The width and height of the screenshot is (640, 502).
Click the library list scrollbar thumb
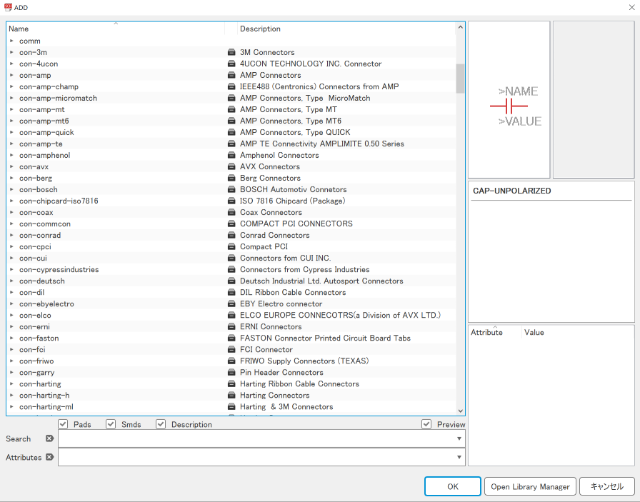(x=460, y=78)
